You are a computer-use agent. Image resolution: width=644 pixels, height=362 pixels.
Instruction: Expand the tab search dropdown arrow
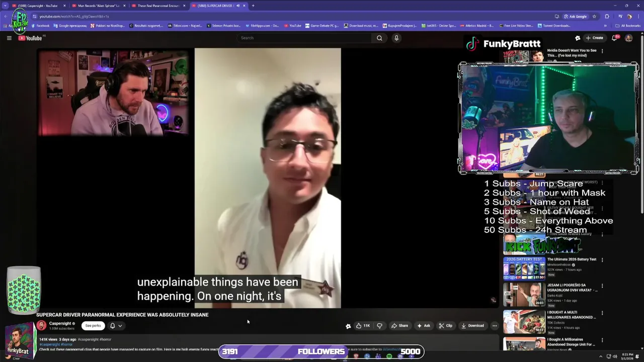[6, 6]
